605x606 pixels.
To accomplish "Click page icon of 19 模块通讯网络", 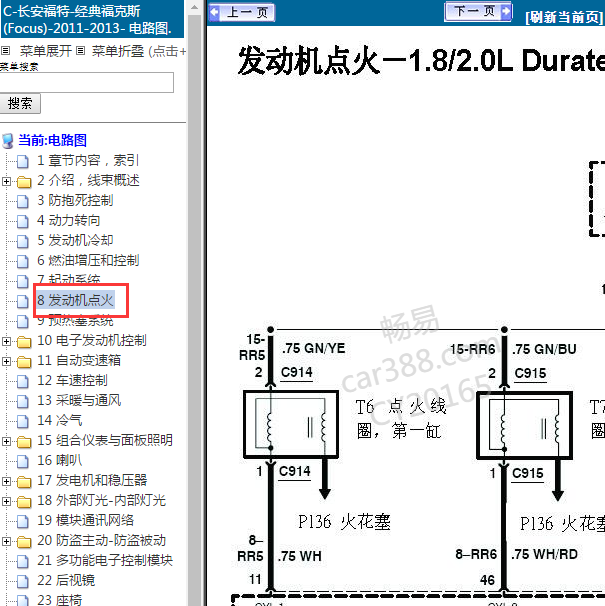I will tap(23, 521).
